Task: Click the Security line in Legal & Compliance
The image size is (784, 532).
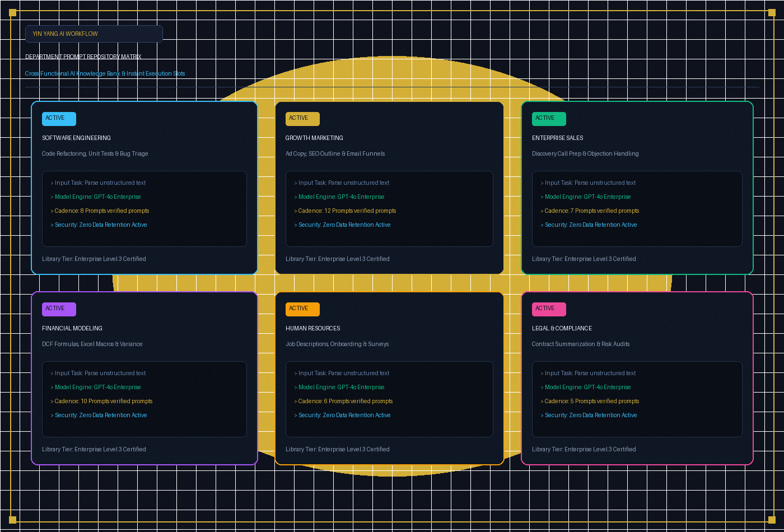Action: tap(589, 416)
